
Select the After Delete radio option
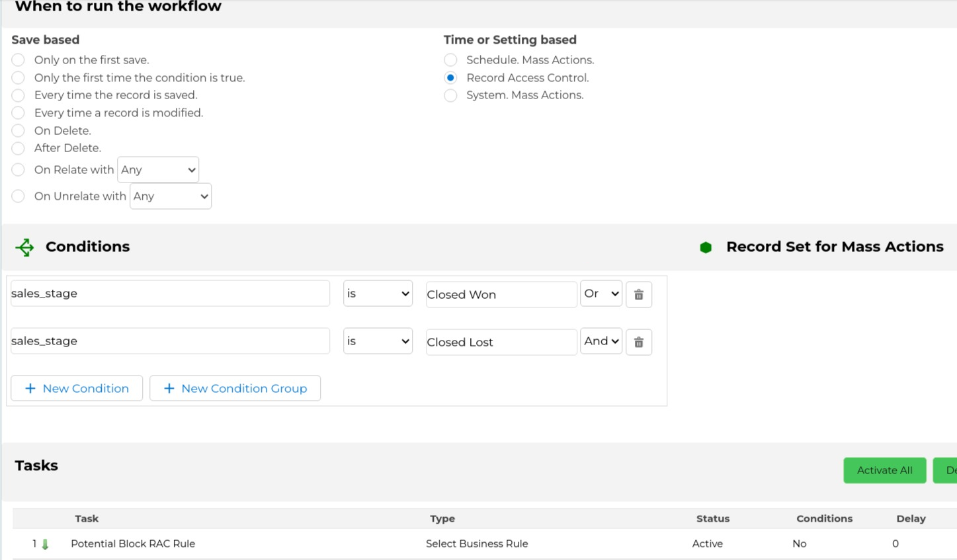[x=18, y=148]
